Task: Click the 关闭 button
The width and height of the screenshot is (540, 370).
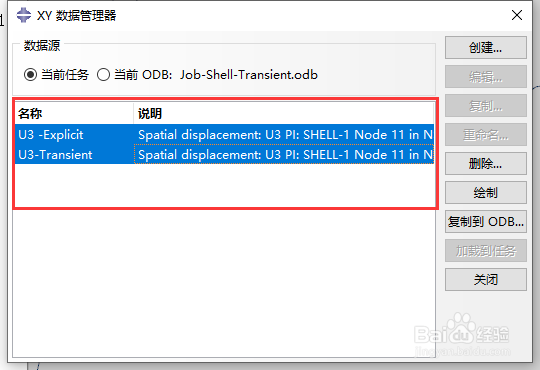Action: click(x=486, y=280)
